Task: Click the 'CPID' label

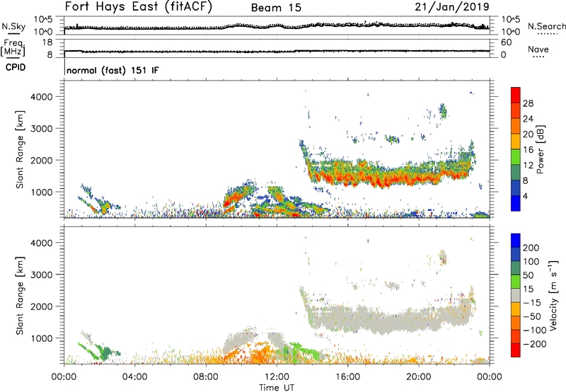Action: pyautogui.click(x=16, y=67)
